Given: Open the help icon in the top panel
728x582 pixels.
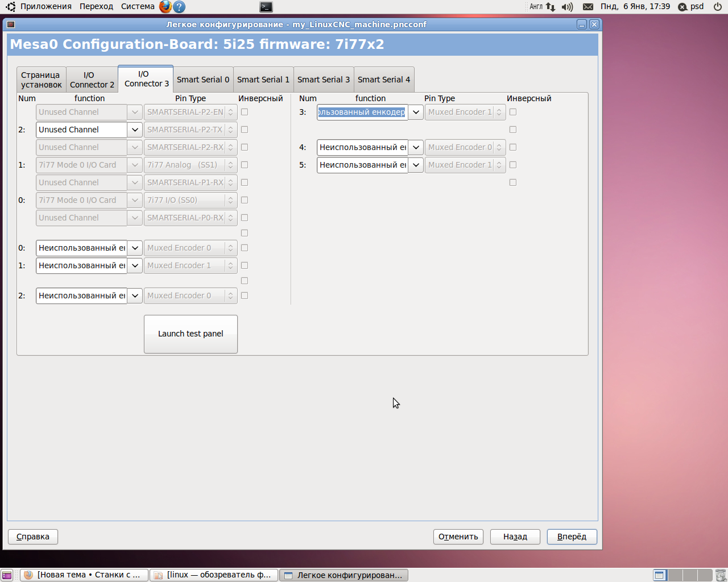Looking at the screenshot, I should point(179,7).
